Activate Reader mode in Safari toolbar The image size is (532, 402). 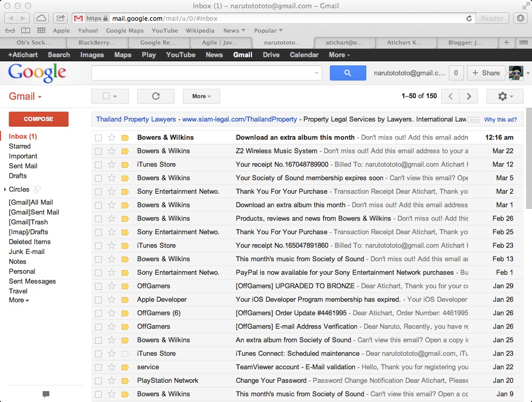[x=491, y=18]
